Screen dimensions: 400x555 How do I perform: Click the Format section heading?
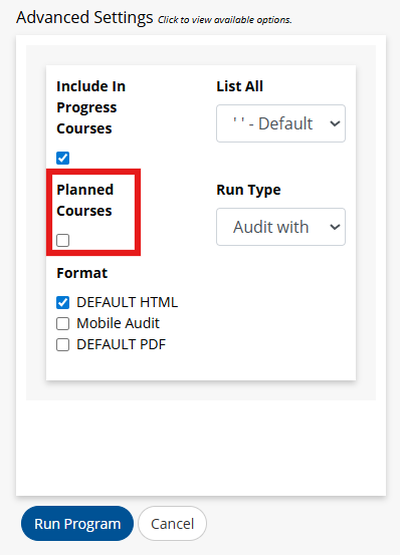[x=82, y=273]
